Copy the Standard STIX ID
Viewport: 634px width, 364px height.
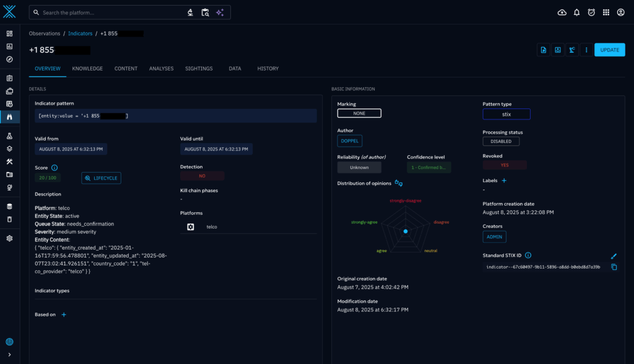click(614, 267)
